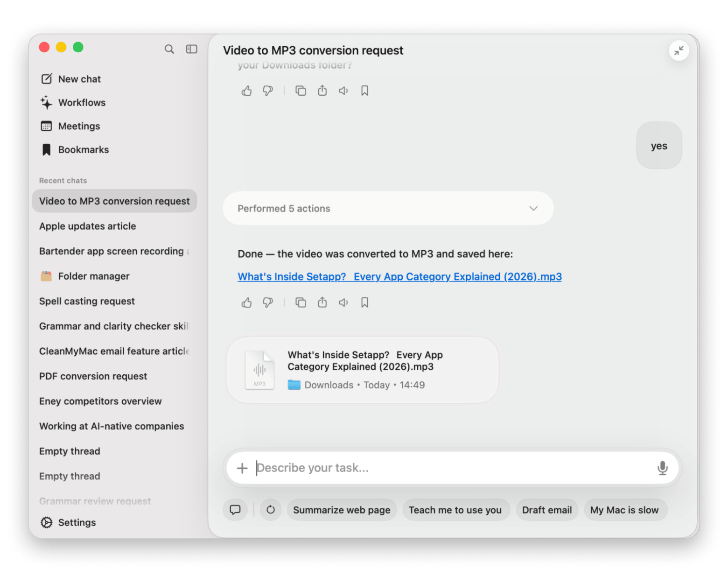Select Video to MP3 conversion request chat
This screenshot has height=576, width=728.
(114, 201)
